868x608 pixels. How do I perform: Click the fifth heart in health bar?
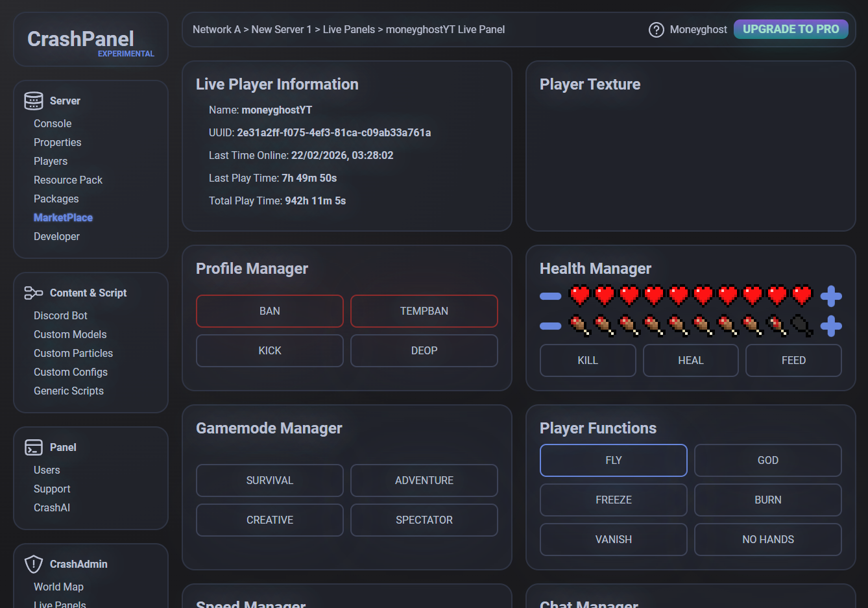click(x=679, y=296)
